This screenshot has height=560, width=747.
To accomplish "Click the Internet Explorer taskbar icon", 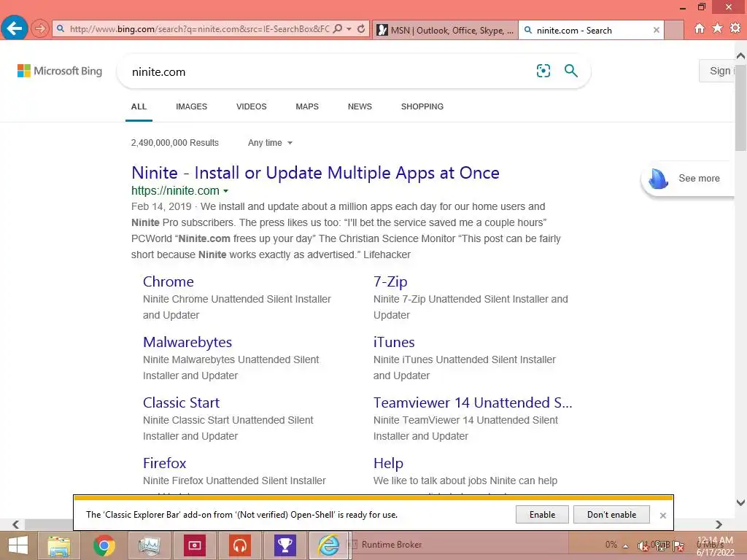I will coord(330,545).
